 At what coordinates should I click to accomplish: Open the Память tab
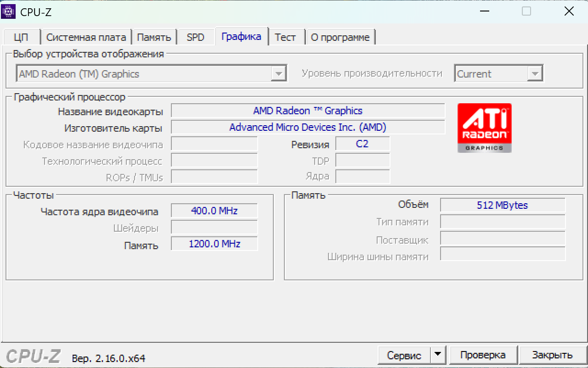[154, 38]
